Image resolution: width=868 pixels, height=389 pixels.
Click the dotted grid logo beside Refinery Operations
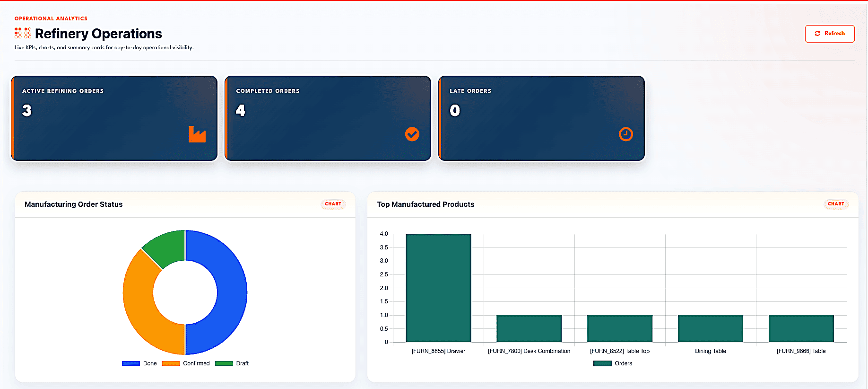coord(23,33)
